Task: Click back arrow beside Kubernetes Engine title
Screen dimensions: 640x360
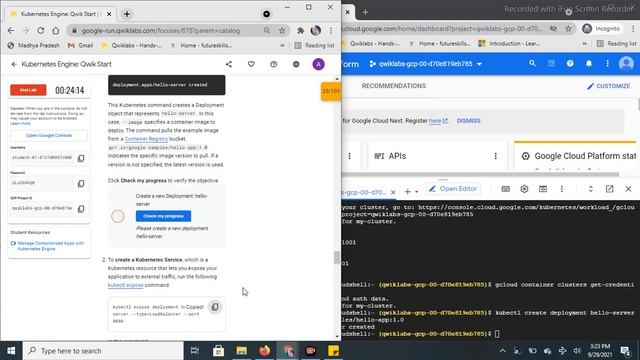Action: pyautogui.click(x=14, y=64)
